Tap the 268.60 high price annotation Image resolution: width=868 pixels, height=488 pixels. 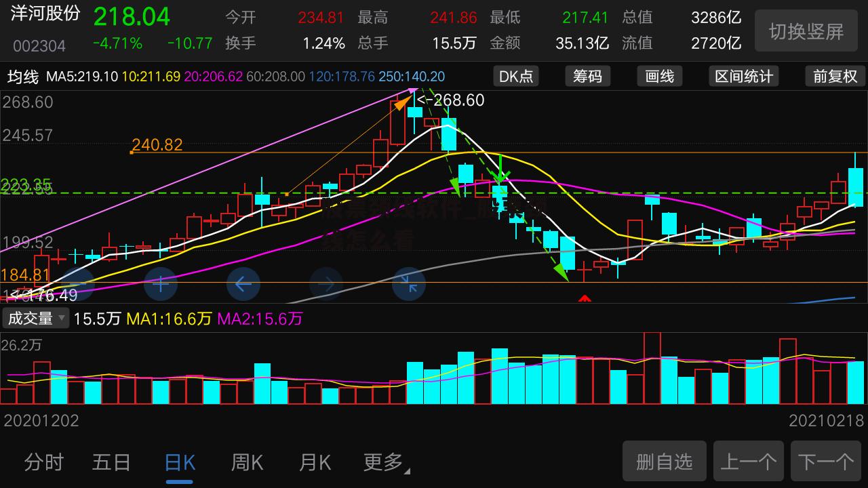point(450,100)
